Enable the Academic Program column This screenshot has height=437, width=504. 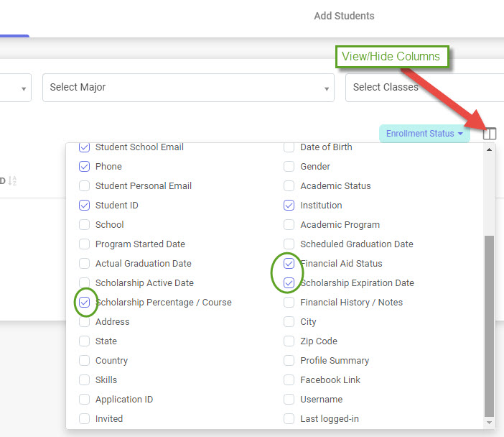[x=289, y=225]
